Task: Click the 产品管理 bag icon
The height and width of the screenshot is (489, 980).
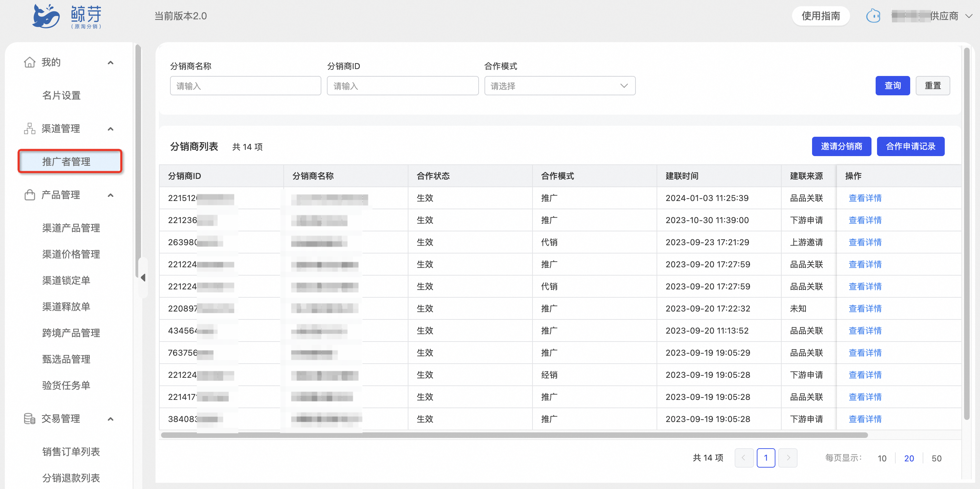Action: point(29,195)
